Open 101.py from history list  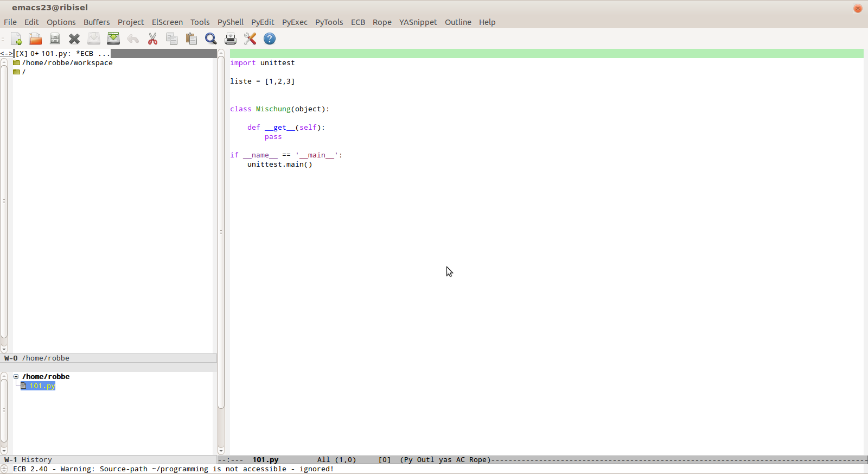pyautogui.click(x=42, y=386)
